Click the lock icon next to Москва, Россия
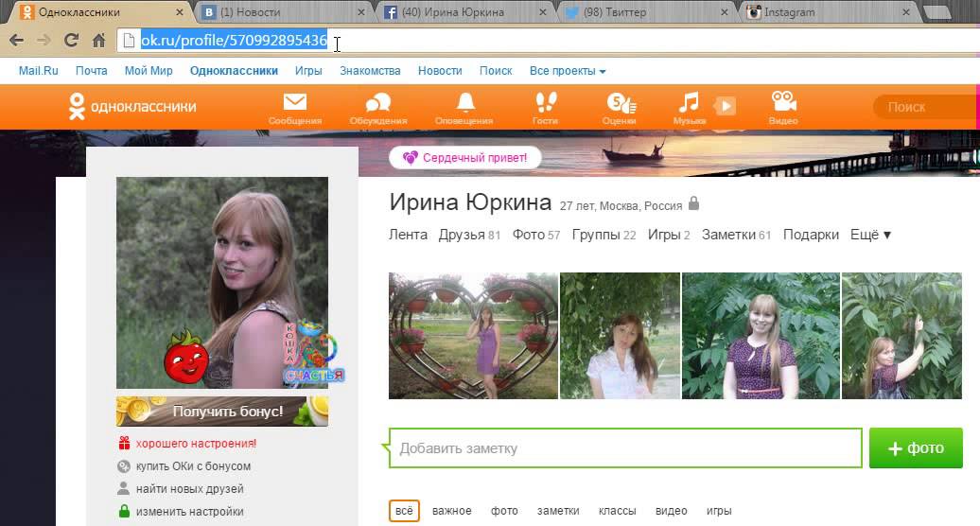The height and width of the screenshot is (526, 980). (693, 203)
